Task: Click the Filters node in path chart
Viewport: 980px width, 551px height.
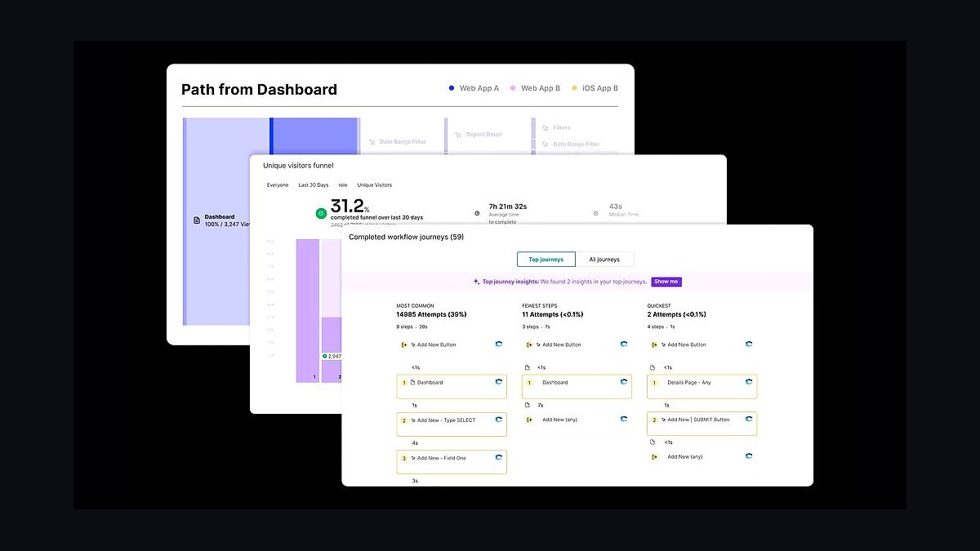Action: pyautogui.click(x=562, y=127)
